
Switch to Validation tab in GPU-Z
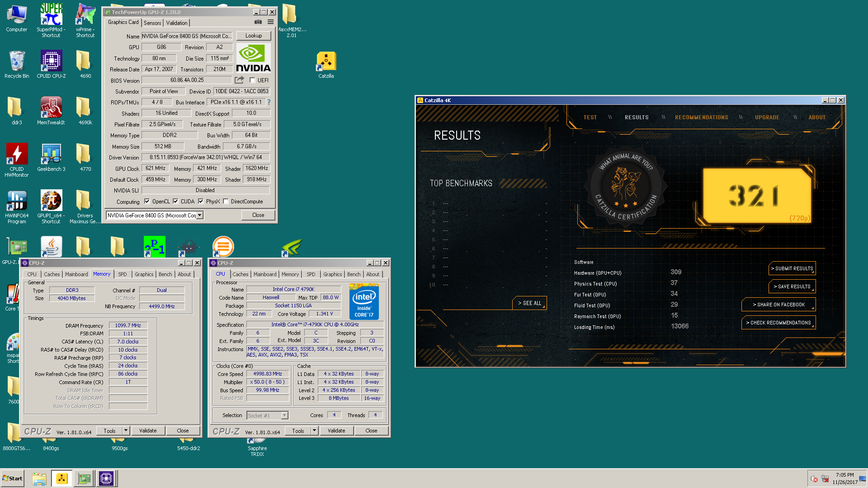coord(177,23)
